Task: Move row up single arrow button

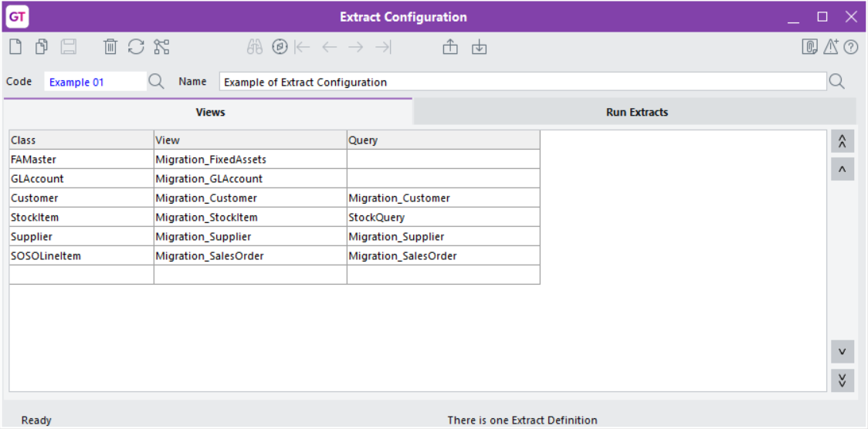Action: point(843,169)
